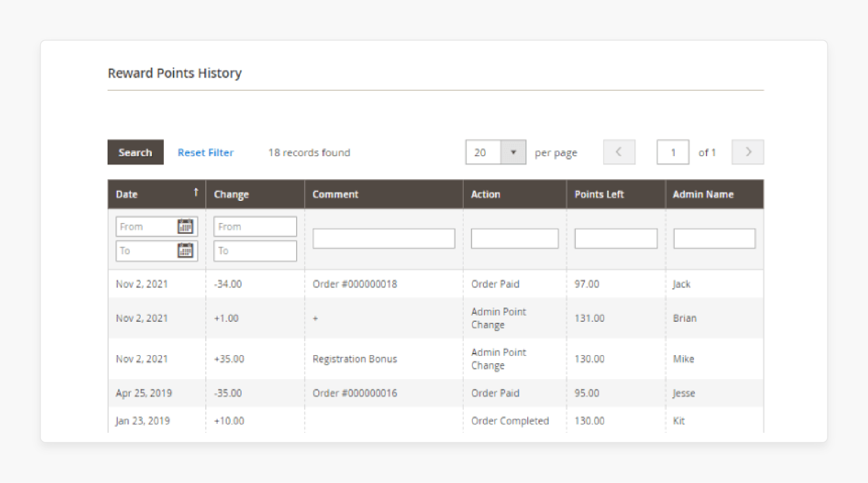
Task: Click the Reset Filter link
Action: (x=206, y=153)
